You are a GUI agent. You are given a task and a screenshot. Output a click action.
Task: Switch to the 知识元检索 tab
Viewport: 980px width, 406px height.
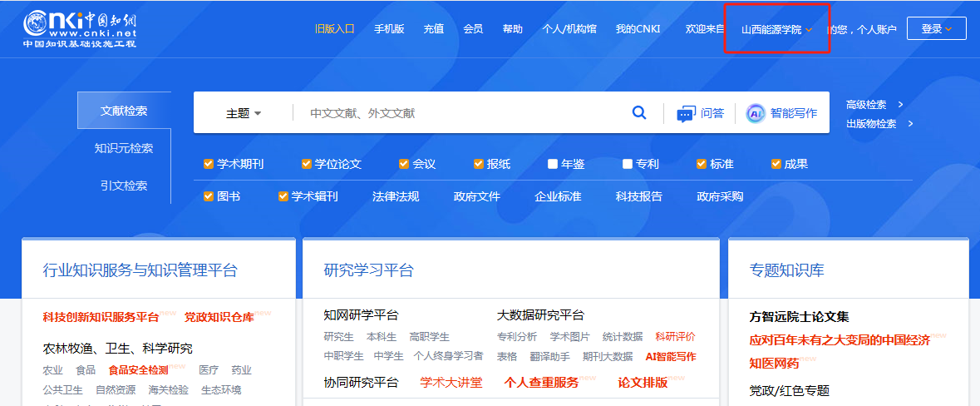pos(124,148)
